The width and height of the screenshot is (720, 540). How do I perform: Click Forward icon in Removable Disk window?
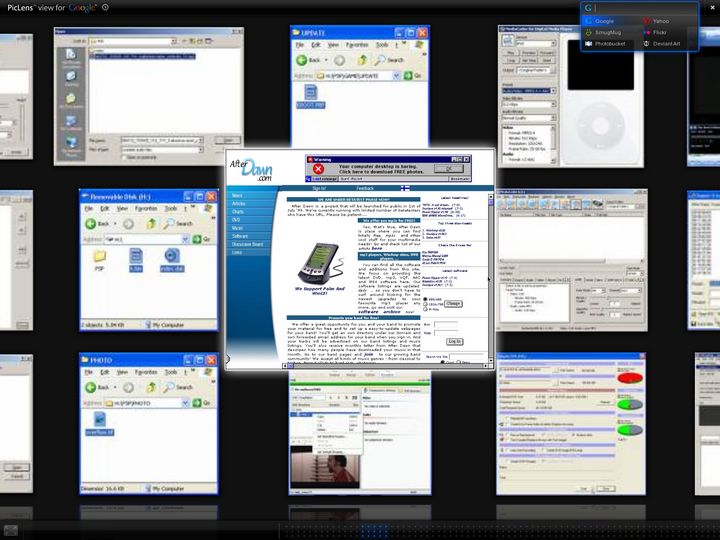pyautogui.click(x=129, y=224)
